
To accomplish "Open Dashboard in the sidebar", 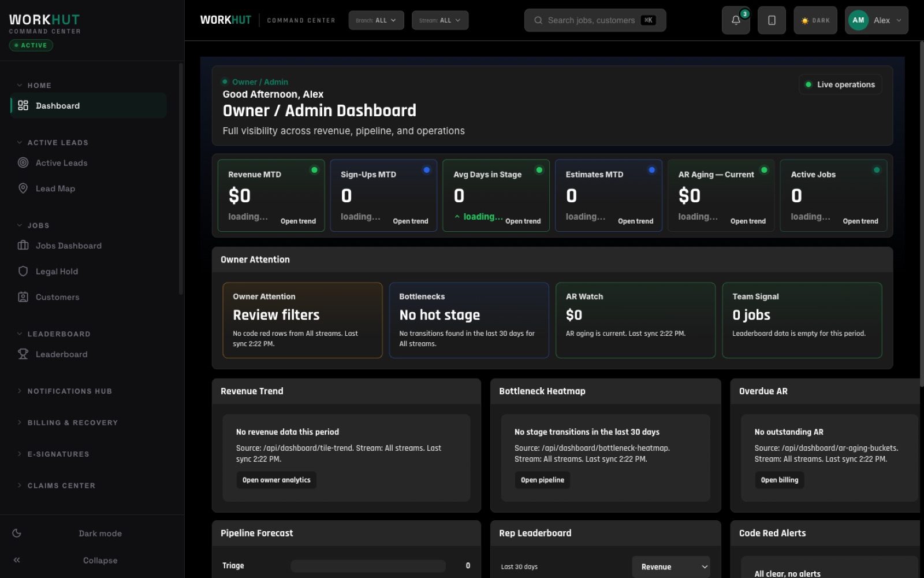I will click(x=88, y=106).
